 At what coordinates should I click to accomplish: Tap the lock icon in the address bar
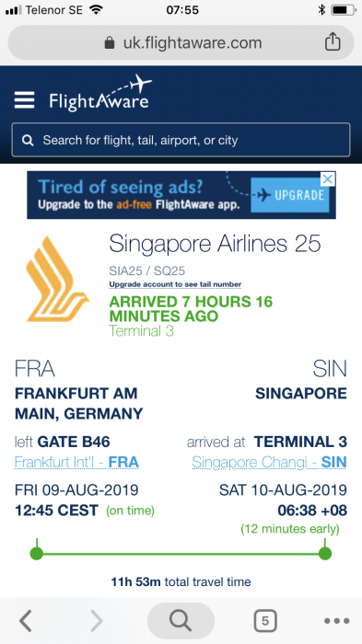[110, 42]
